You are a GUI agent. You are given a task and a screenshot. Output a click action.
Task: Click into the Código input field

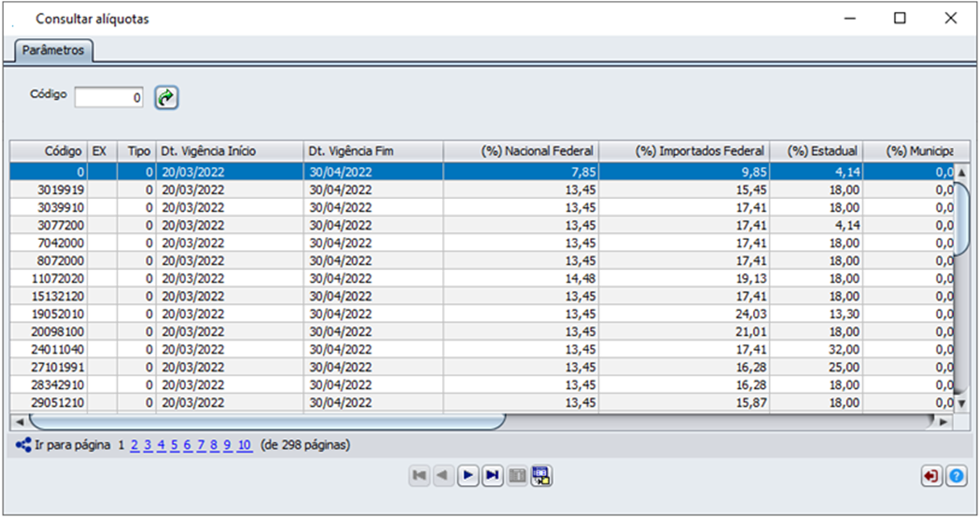109,98
